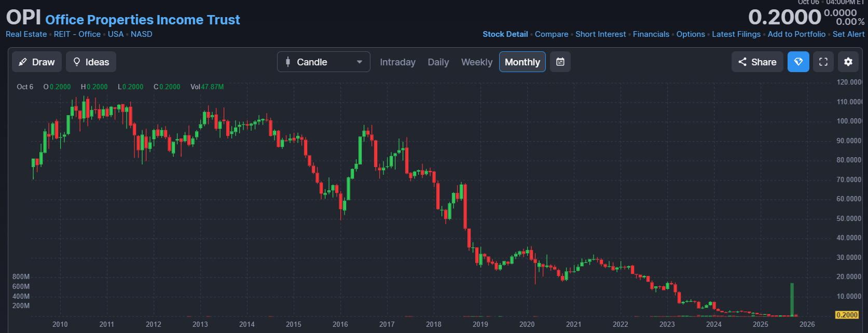
Task: Switch to Intraday timeframe
Action: [x=397, y=62]
